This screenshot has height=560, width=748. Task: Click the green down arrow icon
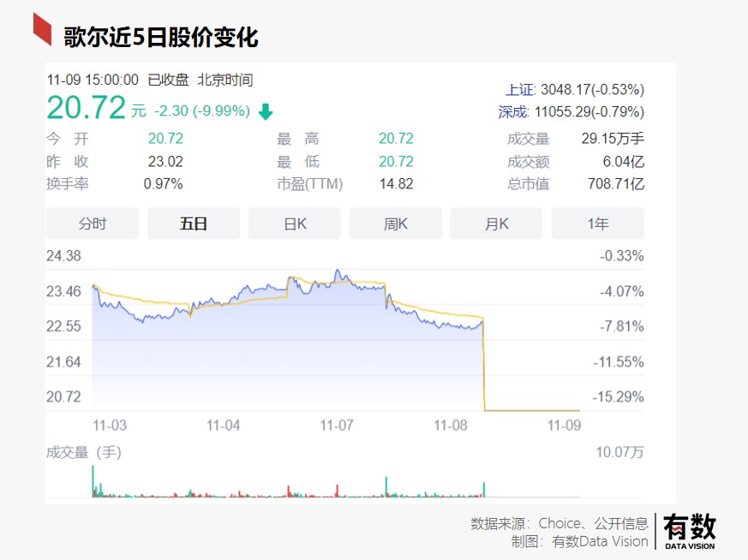pos(266,112)
